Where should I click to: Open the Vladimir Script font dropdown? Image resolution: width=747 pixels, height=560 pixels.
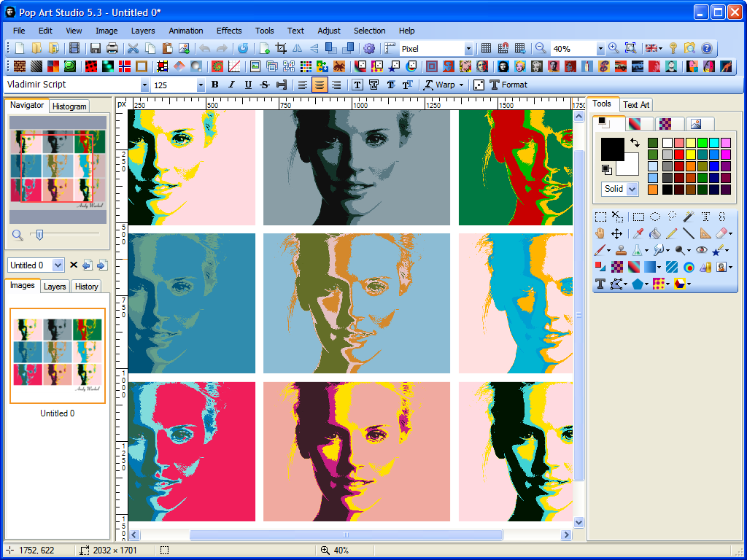[144, 85]
